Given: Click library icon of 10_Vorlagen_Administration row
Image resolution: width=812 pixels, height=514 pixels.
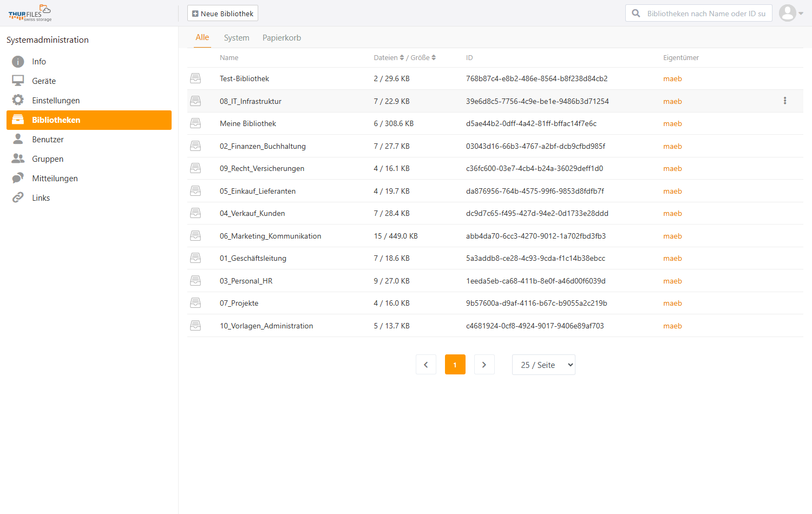Looking at the screenshot, I should coord(195,326).
